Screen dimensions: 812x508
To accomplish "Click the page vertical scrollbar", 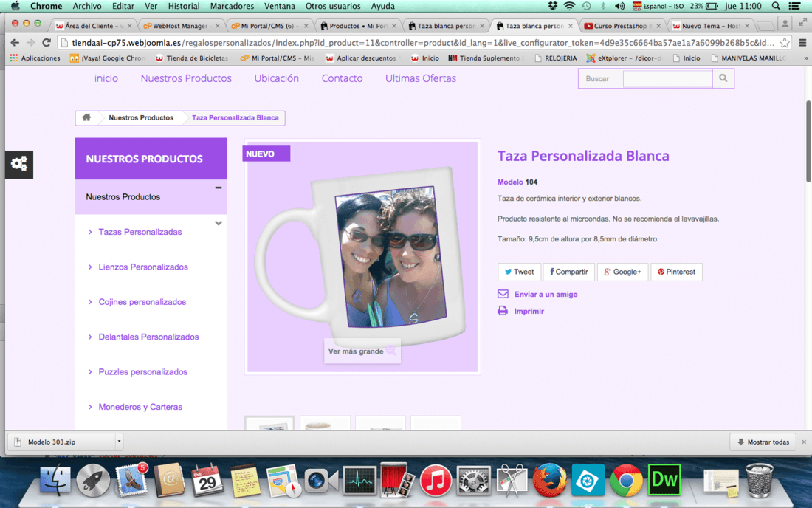I will 808,141.
